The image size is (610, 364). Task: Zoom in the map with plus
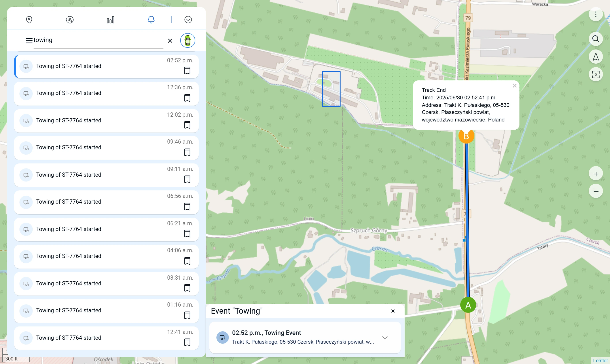595,174
